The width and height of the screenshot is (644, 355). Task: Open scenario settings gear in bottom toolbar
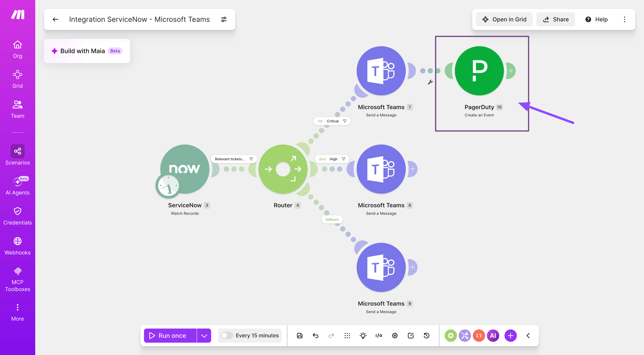395,335
